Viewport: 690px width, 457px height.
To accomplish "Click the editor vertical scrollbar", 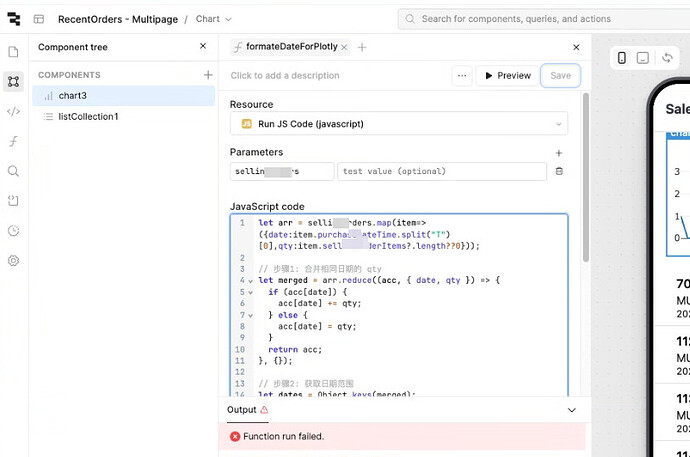I will [586, 178].
